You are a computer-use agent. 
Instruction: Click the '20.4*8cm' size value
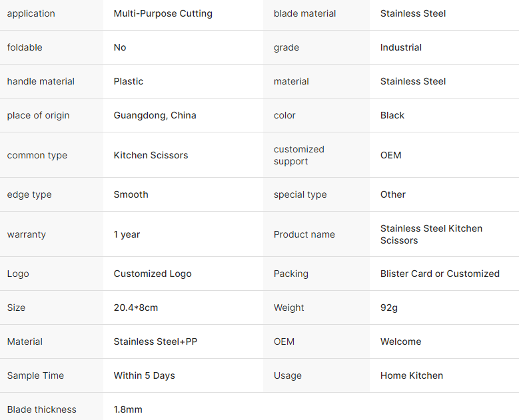tap(136, 308)
